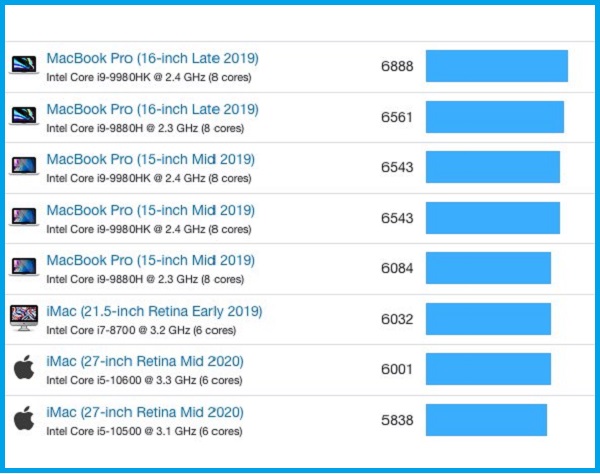Click laptop icon for the 16-inch i9-9880H model
Viewport: 600px width, 474px height.
(x=23, y=116)
